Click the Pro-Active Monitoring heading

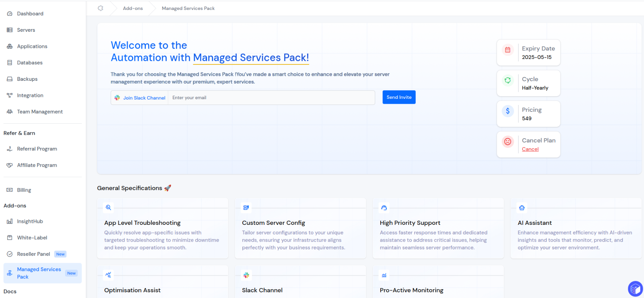pos(412,290)
